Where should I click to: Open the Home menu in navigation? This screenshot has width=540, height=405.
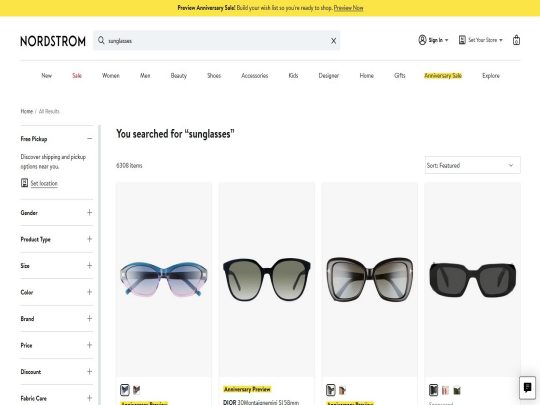click(367, 75)
